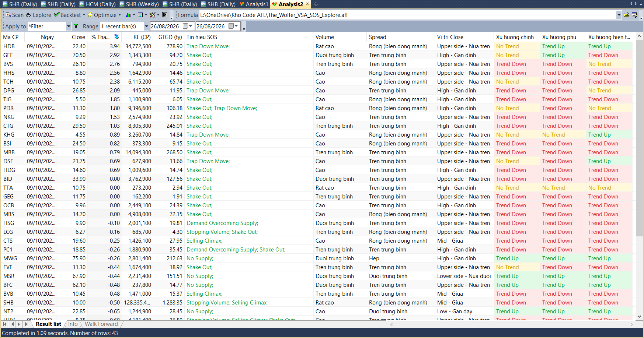The height and width of the screenshot is (338, 644).
Task: Open calendar picker for the second date
Action: pyautogui.click(x=233, y=26)
